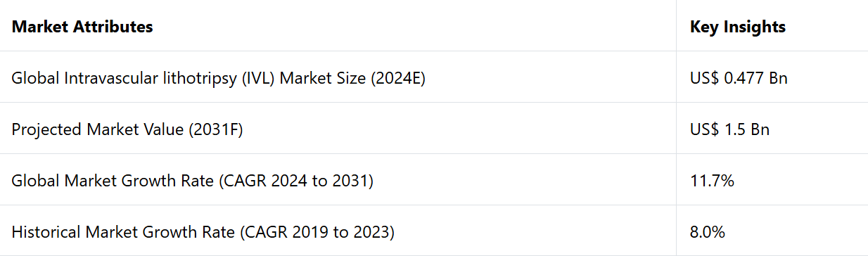Viewport: 868px width, 256px height.
Task: Click the Market Attributes column header
Action: click(82, 27)
